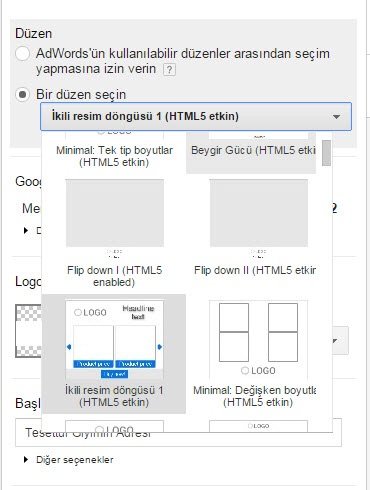This screenshot has height=490, width=370.
Task: Click the 'Düzen' section heading
Action: point(34,34)
